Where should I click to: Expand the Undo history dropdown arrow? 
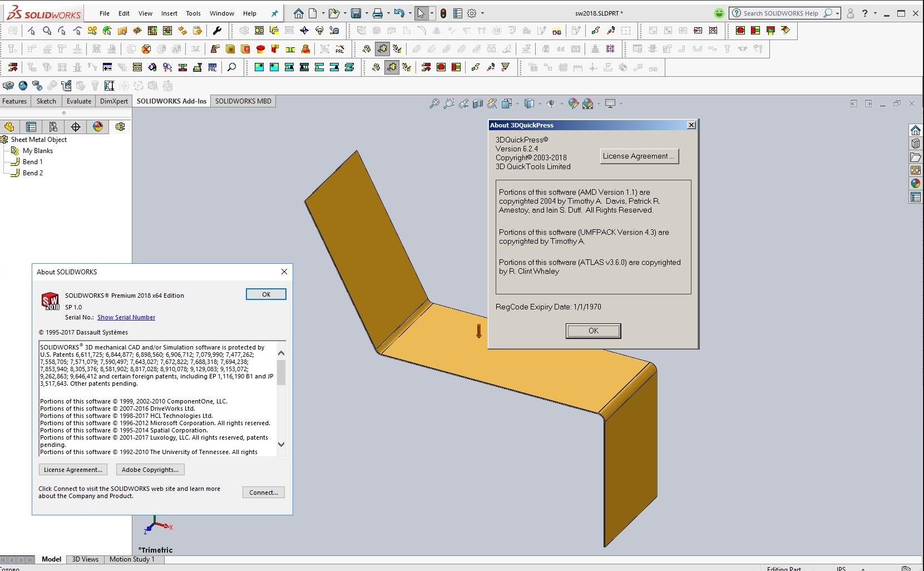point(410,13)
